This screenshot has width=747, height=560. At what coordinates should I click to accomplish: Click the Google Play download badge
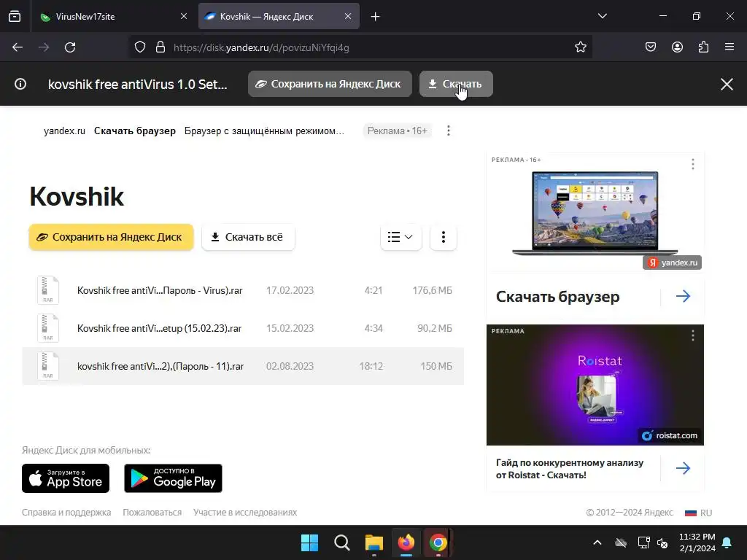173,478
